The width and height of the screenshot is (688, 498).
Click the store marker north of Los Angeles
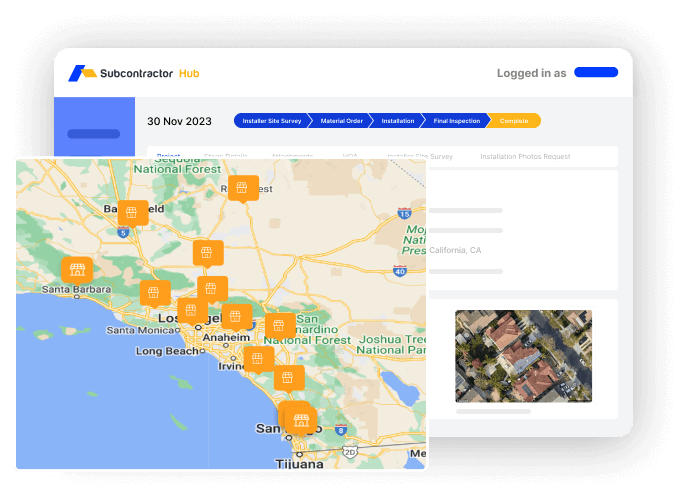point(207,252)
